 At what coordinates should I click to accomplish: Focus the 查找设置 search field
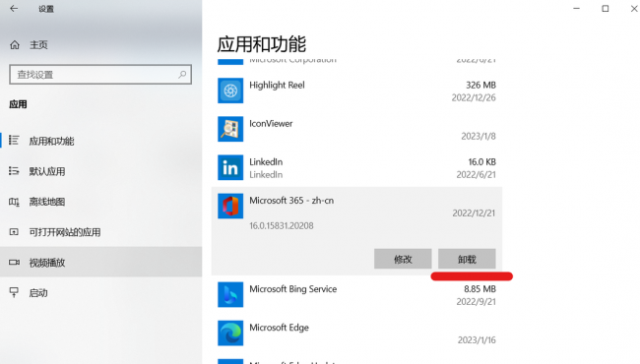(x=100, y=74)
